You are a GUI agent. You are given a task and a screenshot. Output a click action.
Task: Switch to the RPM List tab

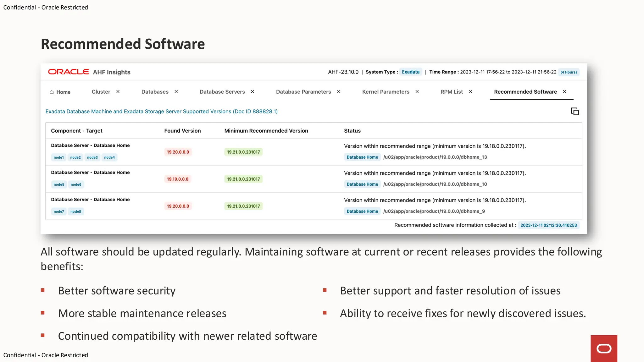[452, 92]
